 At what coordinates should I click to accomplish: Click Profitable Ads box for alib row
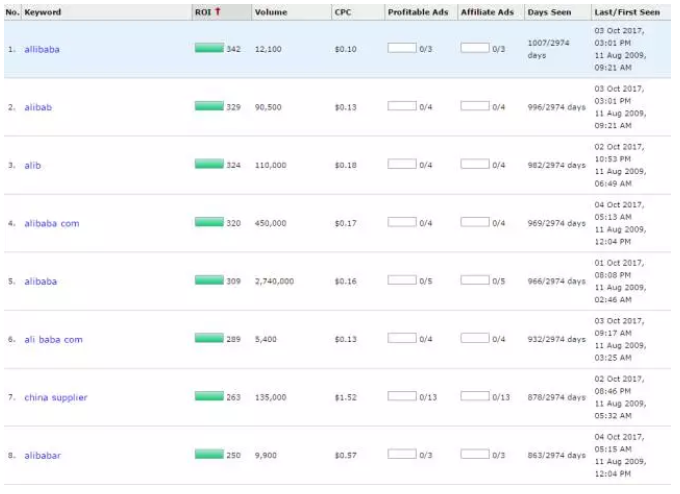(x=401, y=164)
